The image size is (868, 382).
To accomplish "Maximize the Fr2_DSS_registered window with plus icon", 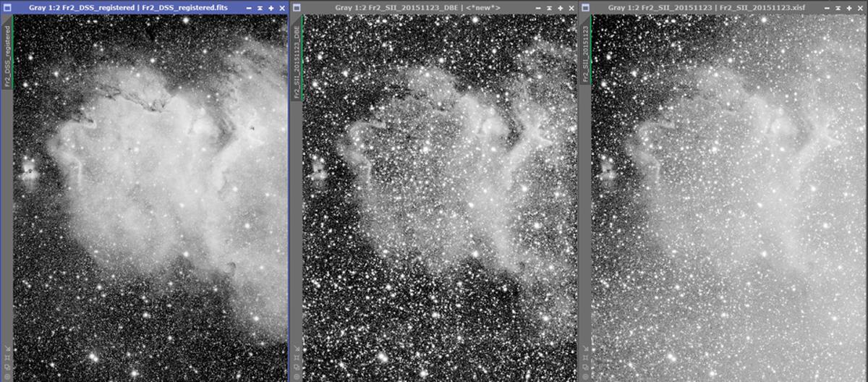I will coord(271,8).
